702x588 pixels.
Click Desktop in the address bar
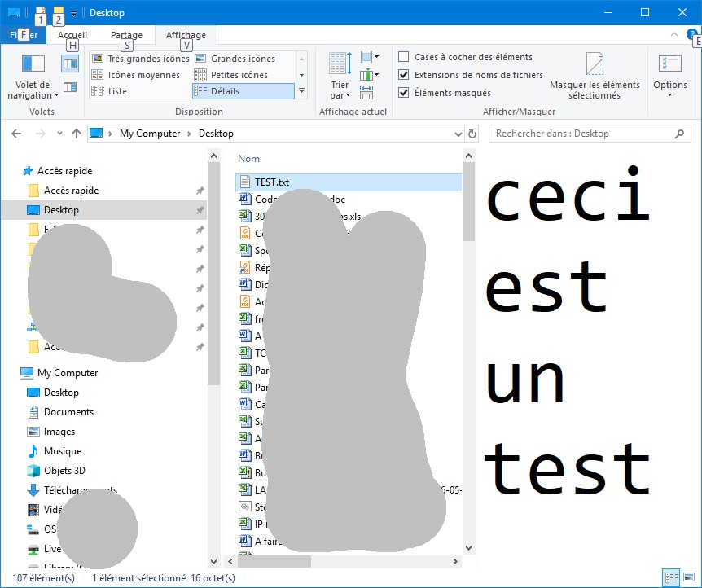coord(216,134)
